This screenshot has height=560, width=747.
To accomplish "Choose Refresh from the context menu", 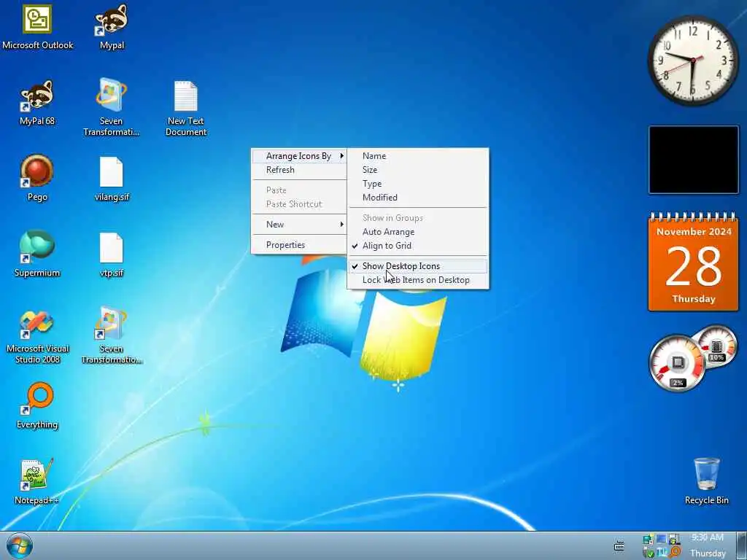I will coord(299,169).
